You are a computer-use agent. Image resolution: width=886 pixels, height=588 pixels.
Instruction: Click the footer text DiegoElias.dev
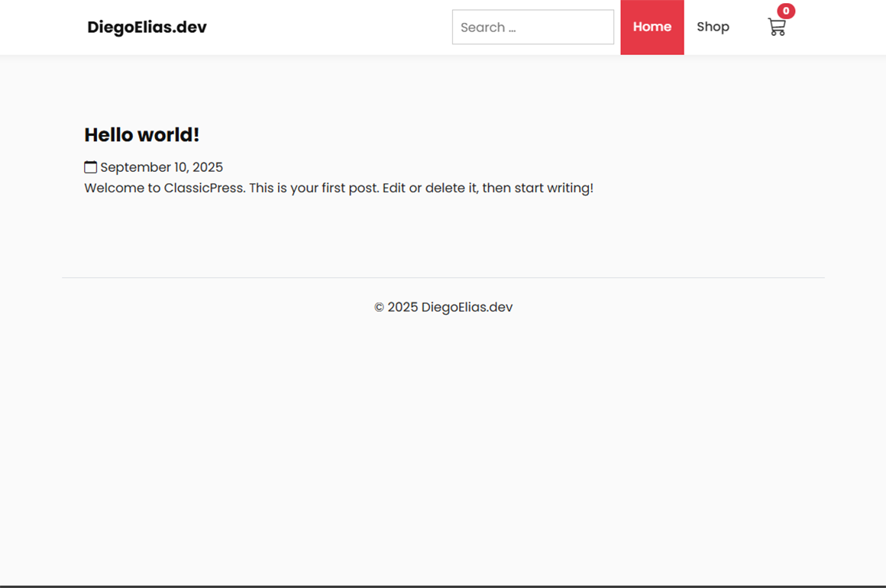coord(467,308)
